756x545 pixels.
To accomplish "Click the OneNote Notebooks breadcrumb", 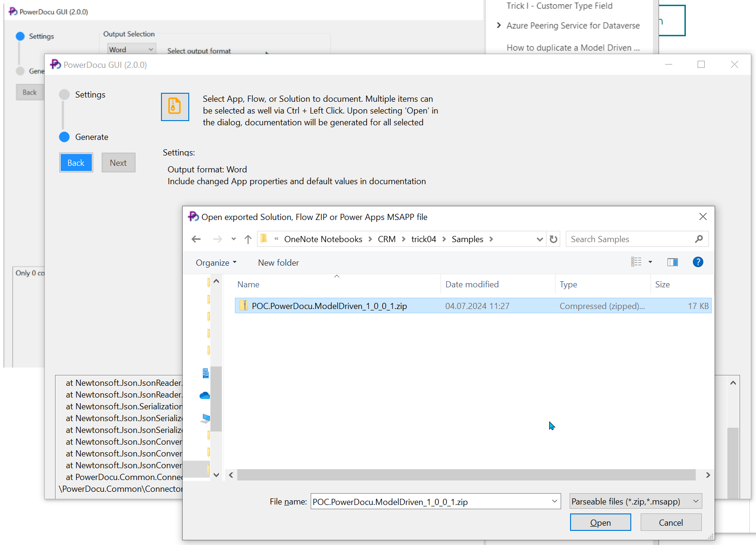I will (x=323, y=239).
